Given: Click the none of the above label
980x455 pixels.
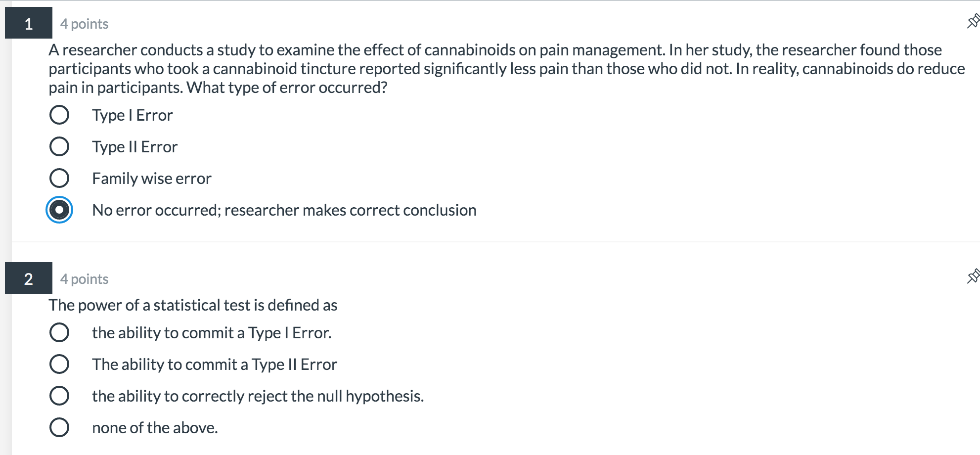Looking at the screenshot, I should click(155, 428).
